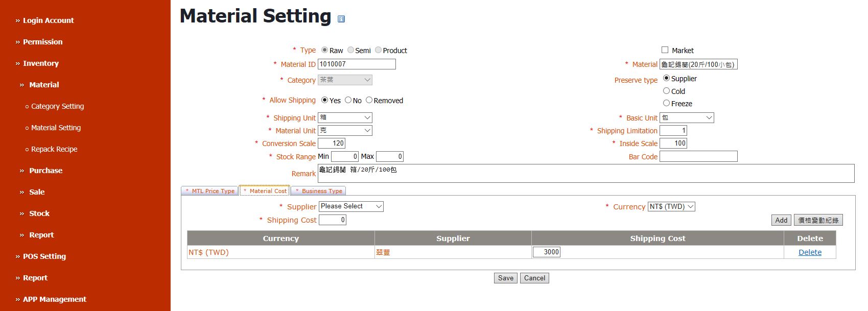Image resolution: width=868 pixels, height=311 pixels.
Task: Click the Currency column header
Action: [x=280, y=238]
